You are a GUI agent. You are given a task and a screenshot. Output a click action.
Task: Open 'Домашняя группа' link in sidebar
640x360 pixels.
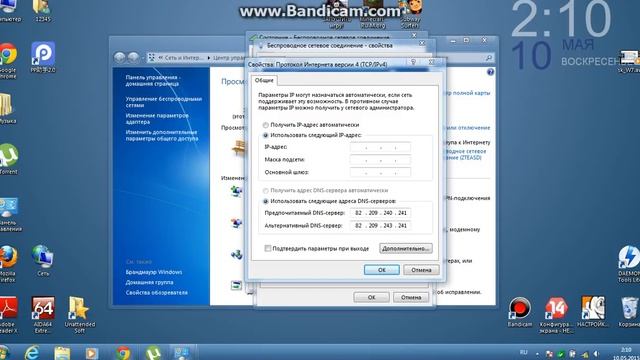pyautogui.click(x=149, y=282)
